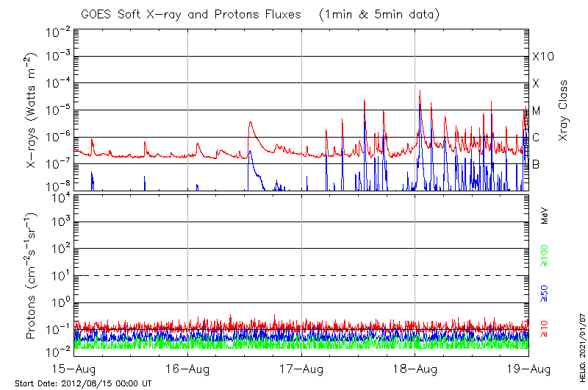Image resolution: width=588 pixels, height=390 pixels.
Task: Select the C flare class label
Action: point(536,138)
